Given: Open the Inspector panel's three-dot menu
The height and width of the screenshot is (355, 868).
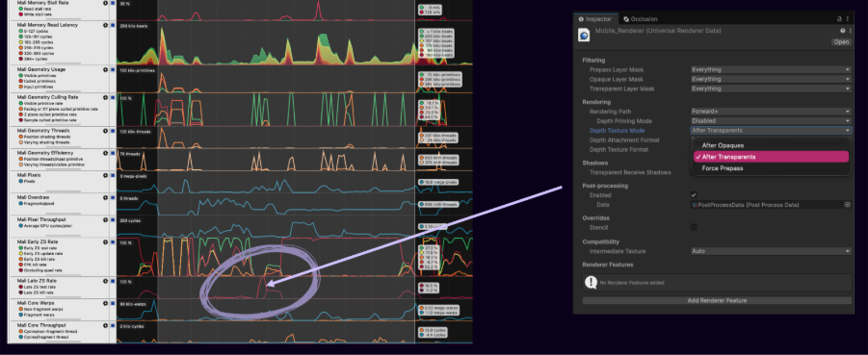Looking at the screenshot, I should (x=848, y=19).
